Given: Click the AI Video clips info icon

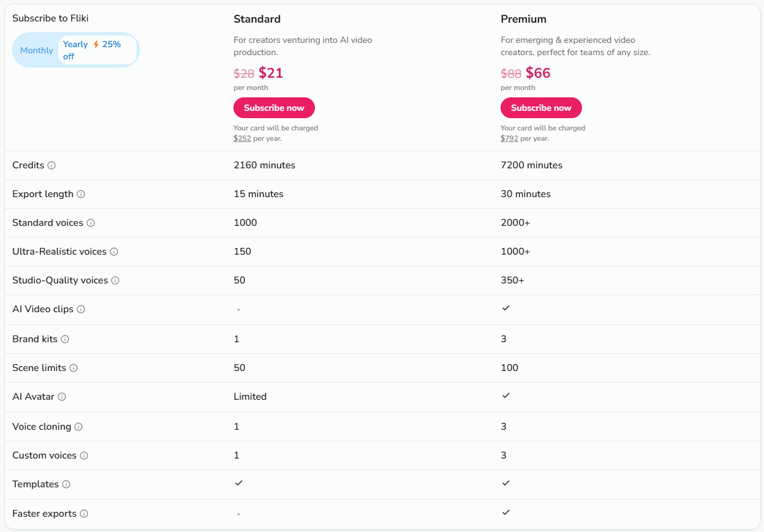Looking at the screenshot, I should click(81, 309).
